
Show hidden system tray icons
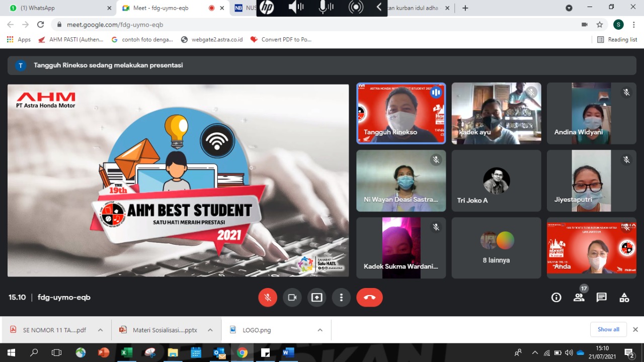coord(535,352)
